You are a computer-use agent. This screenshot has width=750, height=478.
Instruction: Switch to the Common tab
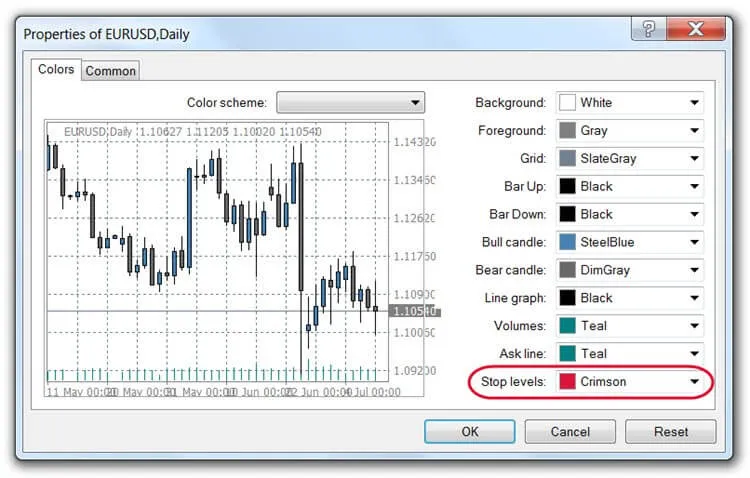coord(110,71)
